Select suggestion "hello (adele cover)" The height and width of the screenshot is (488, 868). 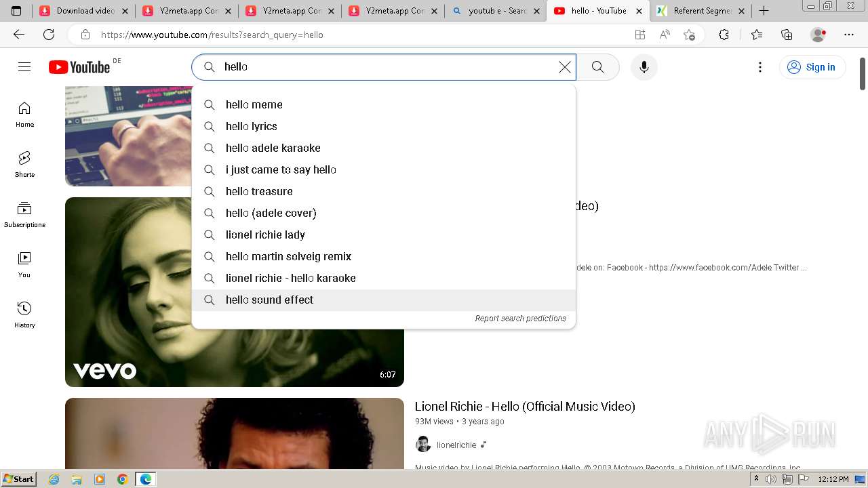coord(384,213)
